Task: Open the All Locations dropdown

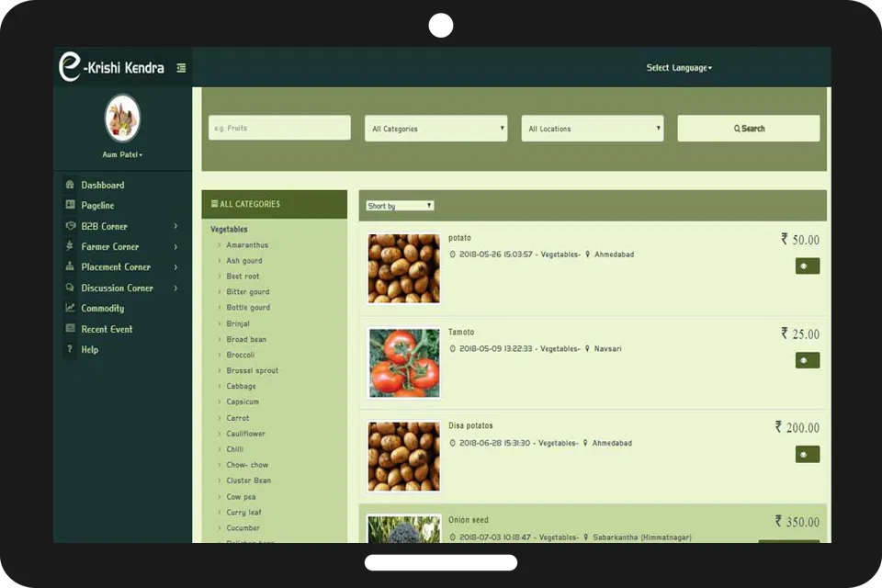Action: click(x=593, y=129)
